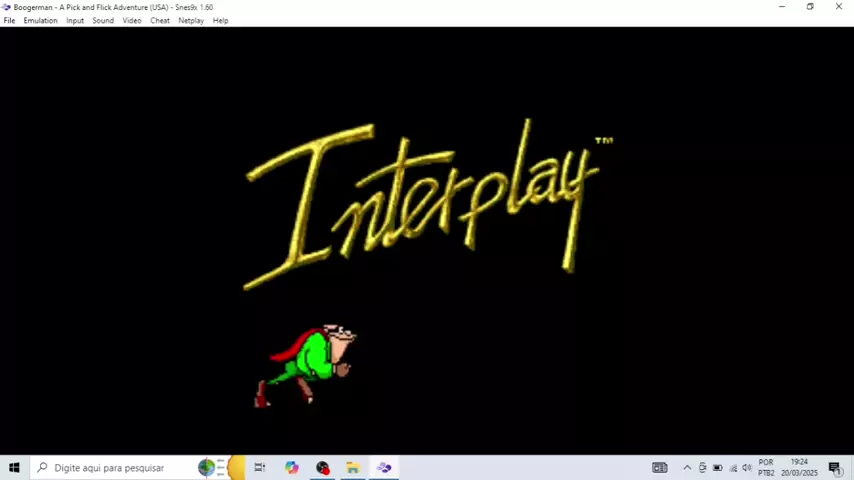Image resolution: width=854 pixels, height=480 pixels.
Task: Switch the POR PTB2 input language
Action: pos(766,467)
